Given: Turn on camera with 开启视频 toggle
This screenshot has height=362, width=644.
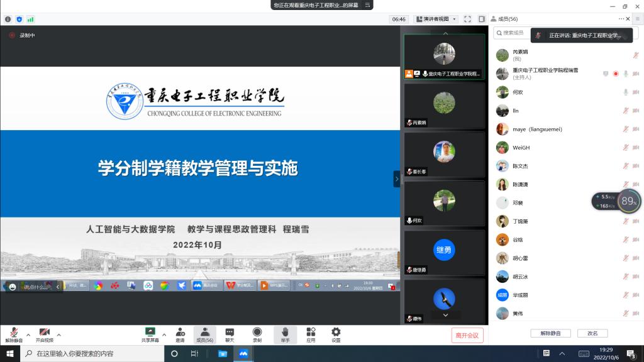Looking at the screenshot, I should [x=44, y=334].
